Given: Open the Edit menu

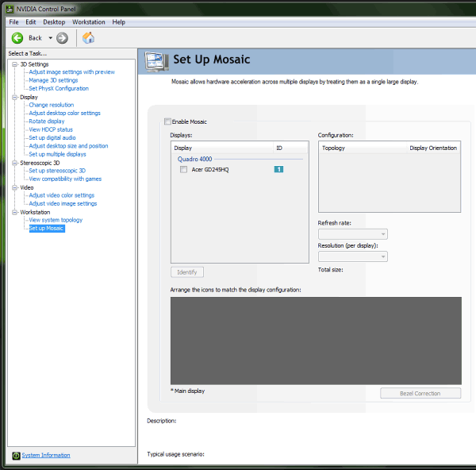Looking at the screenshot, I should point(31,22).
